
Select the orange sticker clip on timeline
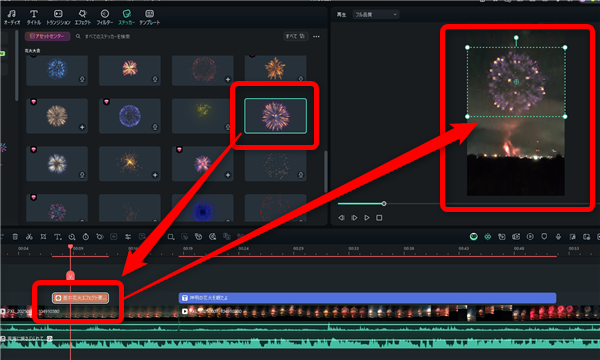point(80,298)
